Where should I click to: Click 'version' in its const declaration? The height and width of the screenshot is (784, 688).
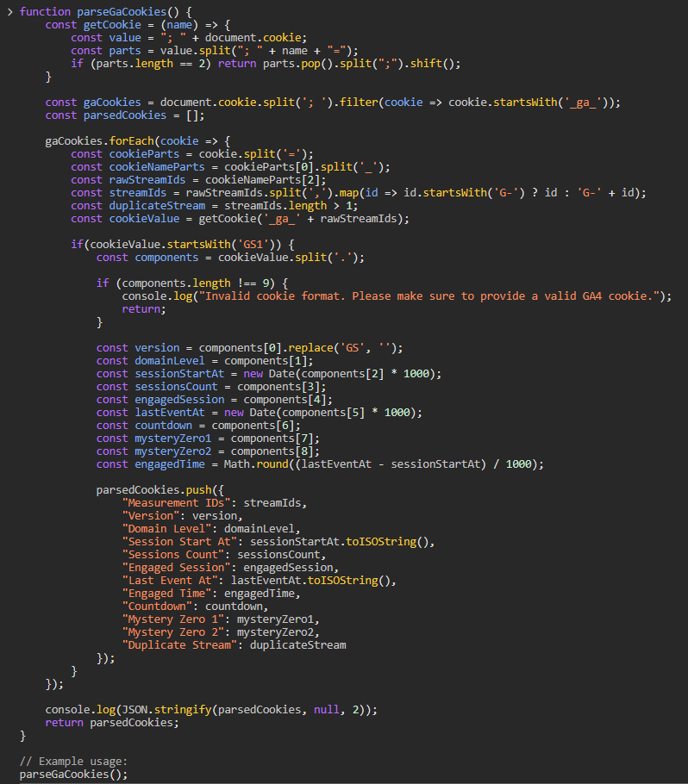tap(157, 348)
